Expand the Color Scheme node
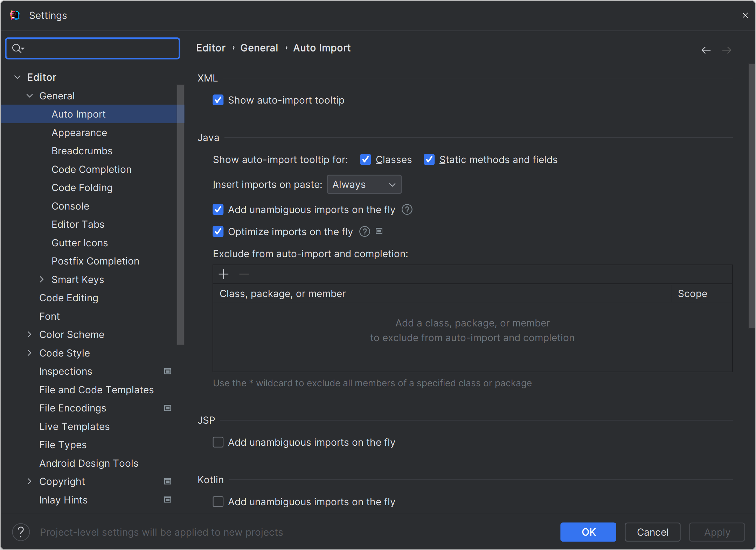The height and width of the screenshot is (550, 756). pyautogui.click(x=29, y=334)
